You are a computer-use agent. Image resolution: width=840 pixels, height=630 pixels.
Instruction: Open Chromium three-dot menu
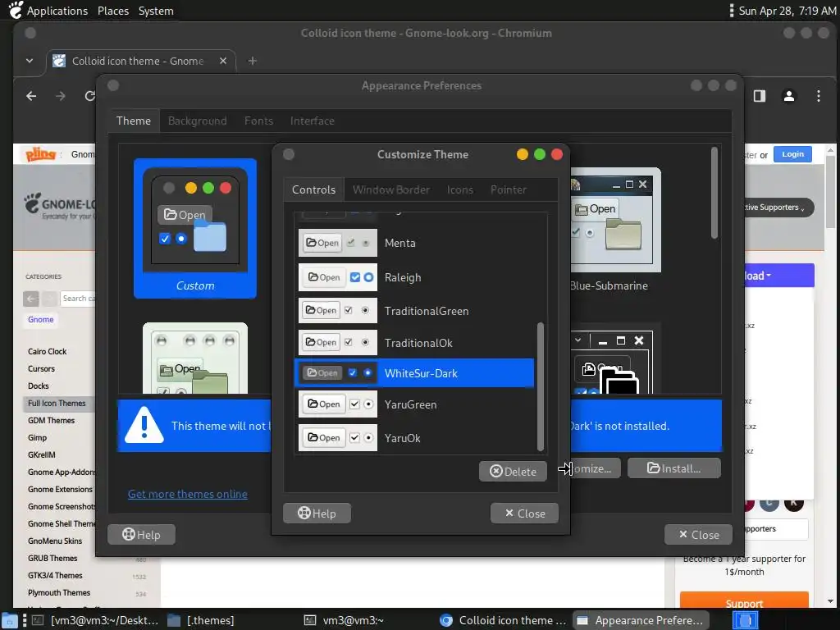819,96
